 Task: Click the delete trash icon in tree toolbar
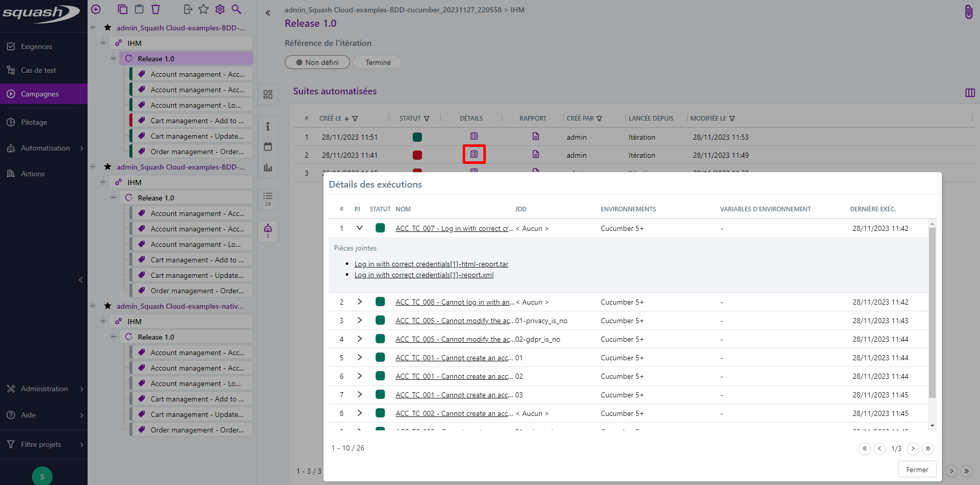[x=156, y=9]
